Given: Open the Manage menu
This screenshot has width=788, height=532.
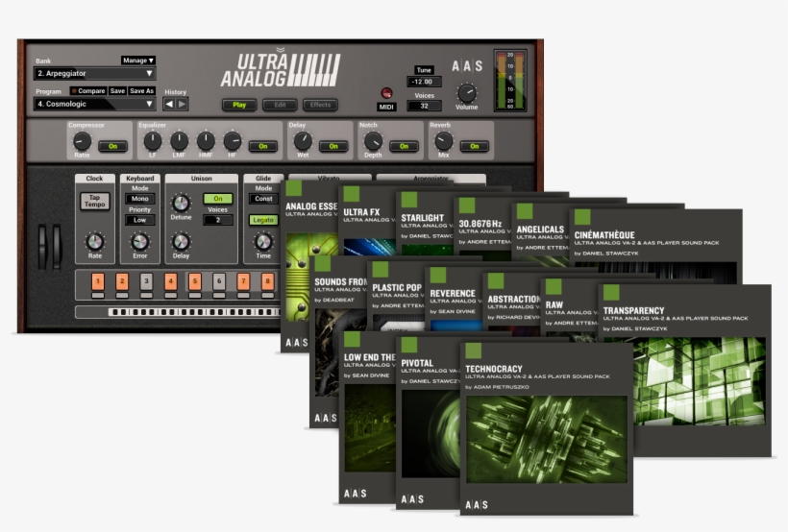Looking at the screenshot, I should pyautogui.click(x=138, y=60).
